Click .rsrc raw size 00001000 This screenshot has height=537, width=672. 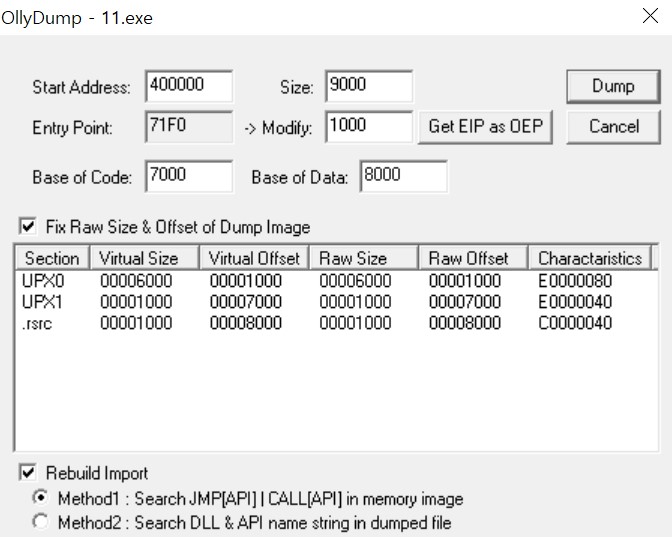[355, 323]
